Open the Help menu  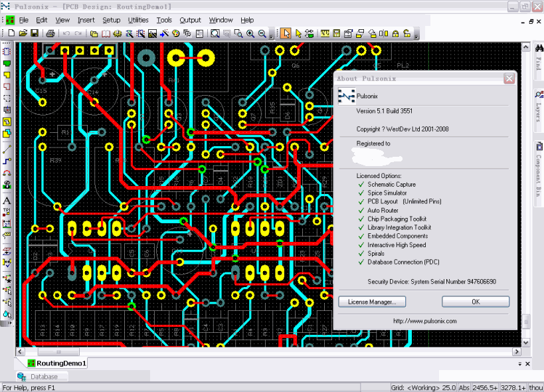pos(247,20)
